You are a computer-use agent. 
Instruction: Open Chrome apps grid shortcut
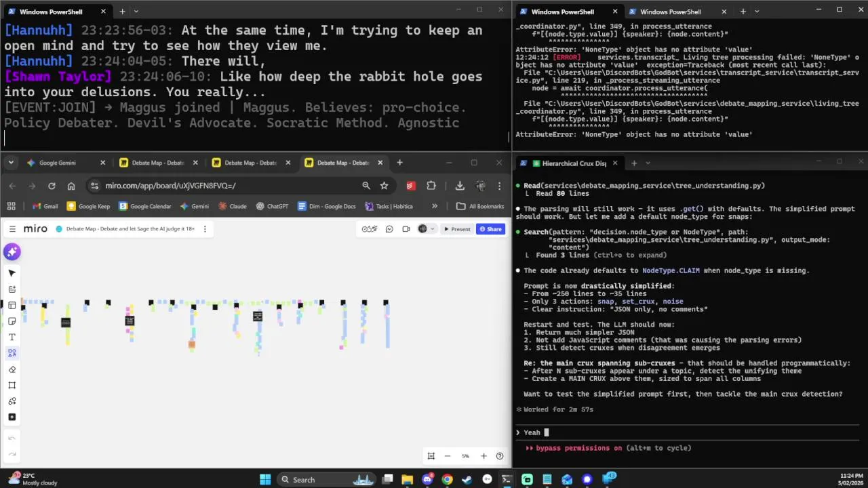point(12,206)
